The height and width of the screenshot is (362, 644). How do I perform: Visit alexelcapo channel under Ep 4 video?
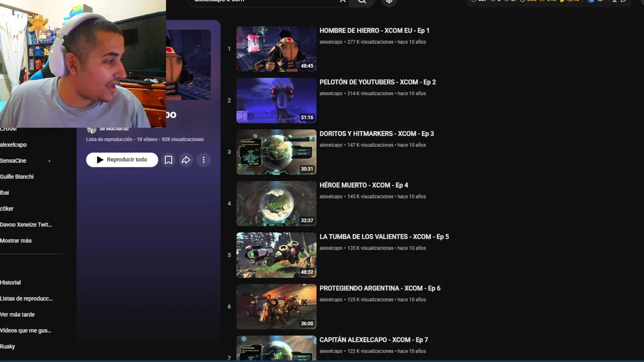click(331, 197)
